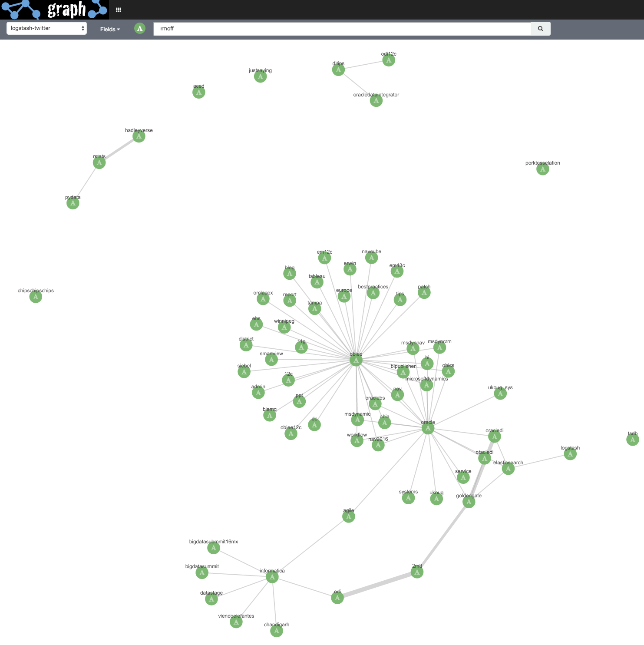Select the odi12c node
Viewport: 644px width, 645px height.
click(388, 60)
